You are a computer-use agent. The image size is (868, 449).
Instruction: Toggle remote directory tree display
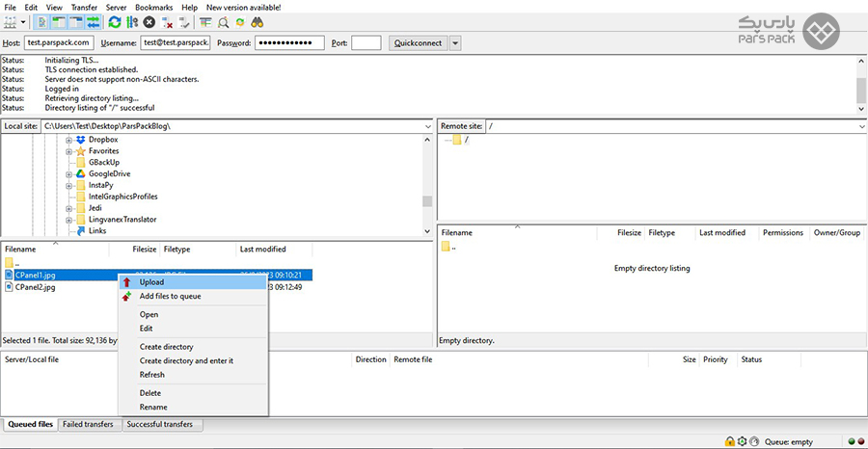click(76, 22)
